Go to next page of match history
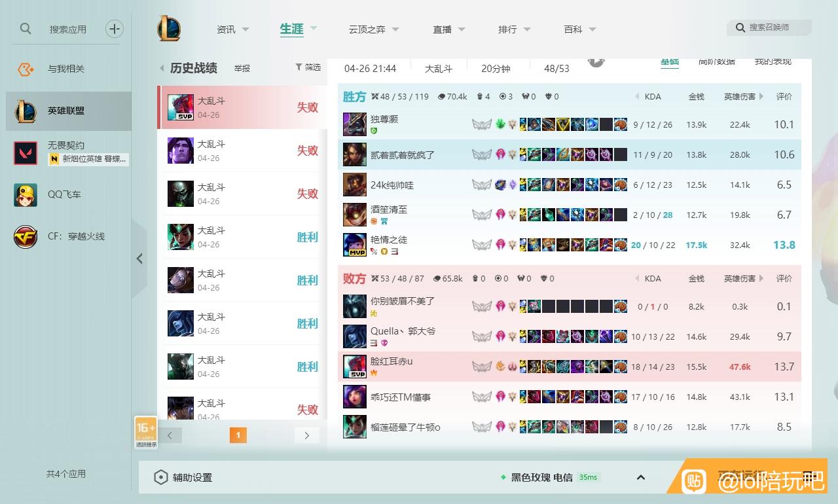Screen dimensions: 838x504 click(306, 435)
